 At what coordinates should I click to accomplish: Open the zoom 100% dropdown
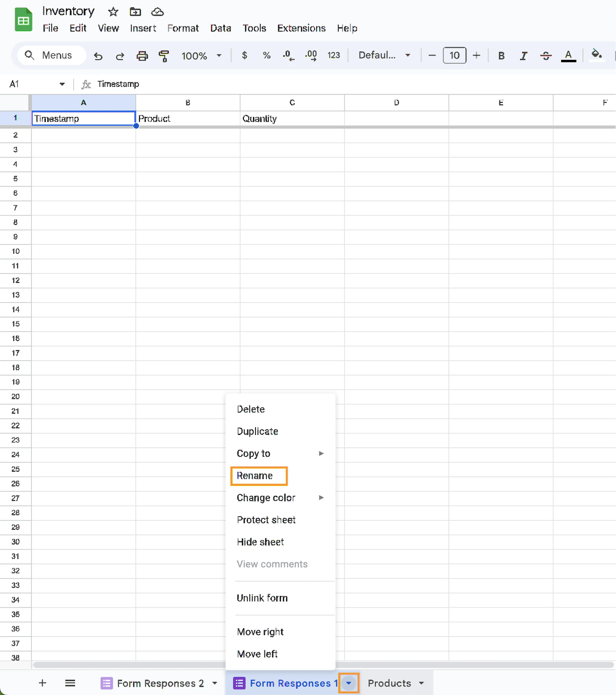[201, 56]
